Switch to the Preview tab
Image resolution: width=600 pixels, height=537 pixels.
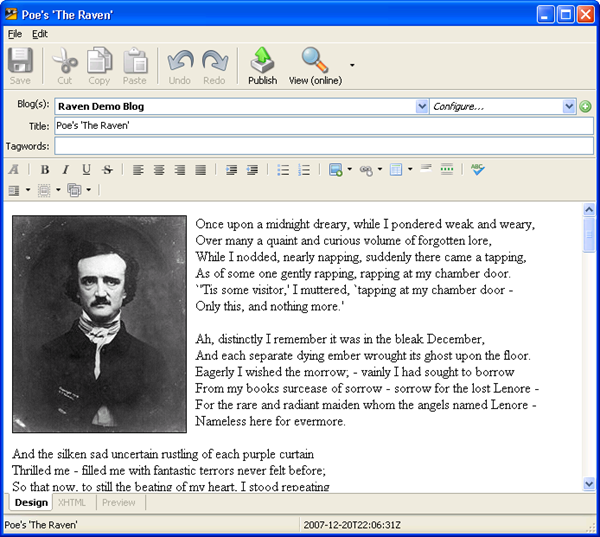(x=119, y=502)
